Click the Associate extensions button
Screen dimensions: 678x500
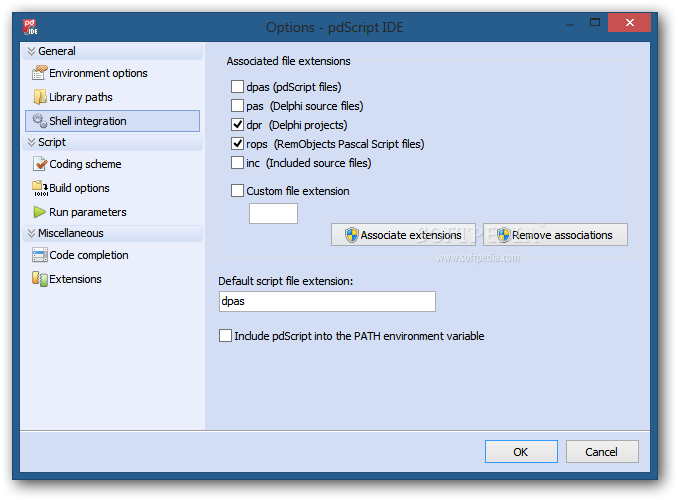pyautogui.click(x=403, y=235)
